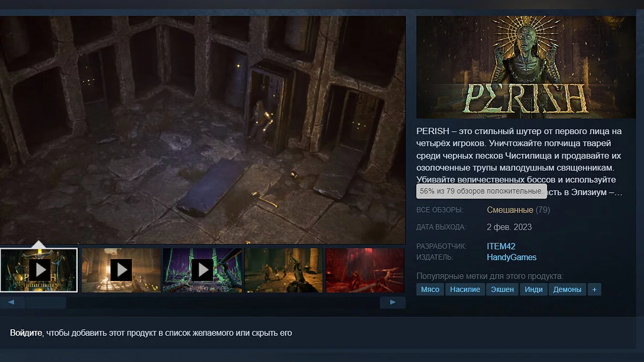Open the red-toned fifth screenshot thumbnail
This screenshot has height=362, width=644.
(x=365, y=270)
